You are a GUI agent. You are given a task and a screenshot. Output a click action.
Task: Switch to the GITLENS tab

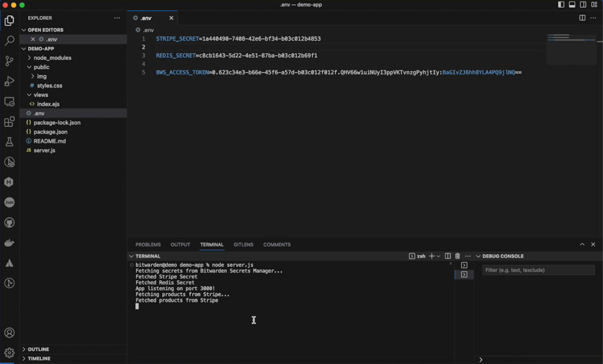[243, 244]
